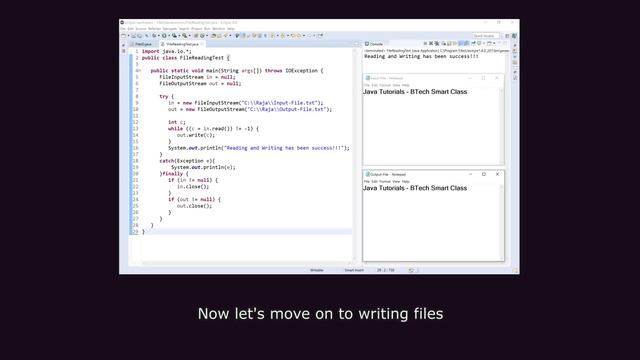Click the Forward navigation arrow icon
The height and width of the screenshot is (360, 640).
(309, 36)
